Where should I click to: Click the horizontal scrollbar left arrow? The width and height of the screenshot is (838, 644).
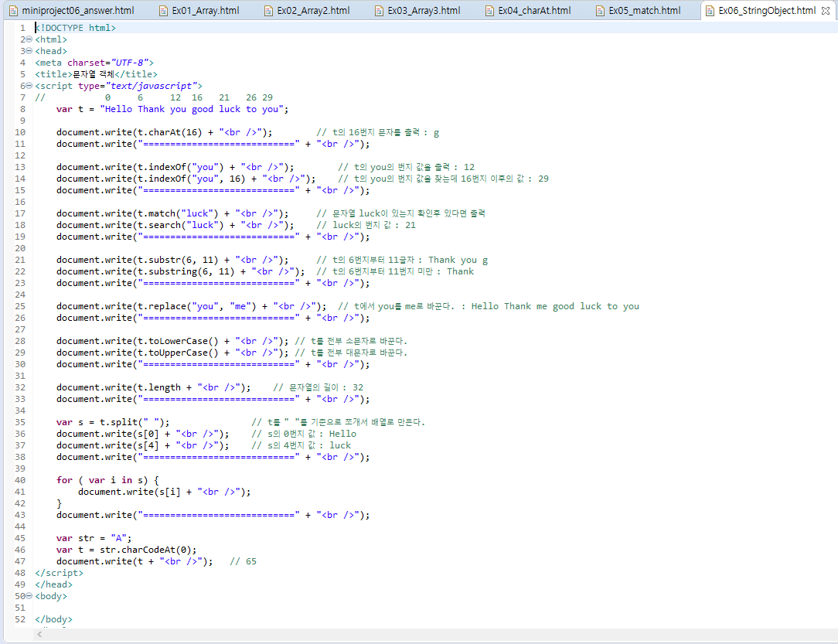click(x=39, y=635)
